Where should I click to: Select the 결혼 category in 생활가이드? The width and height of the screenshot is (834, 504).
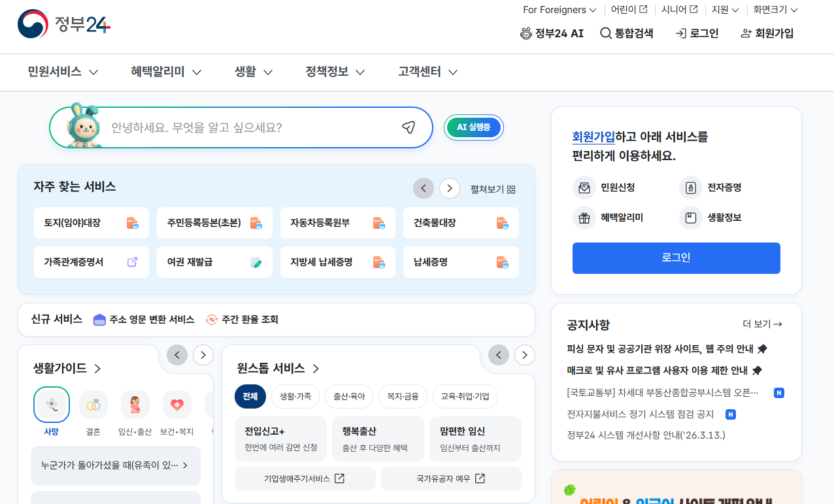(93, 405)
